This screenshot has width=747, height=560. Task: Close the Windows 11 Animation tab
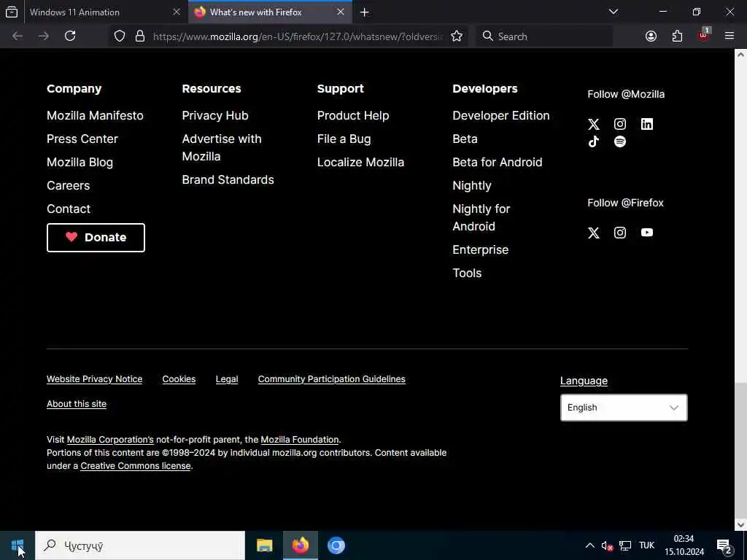177,12
